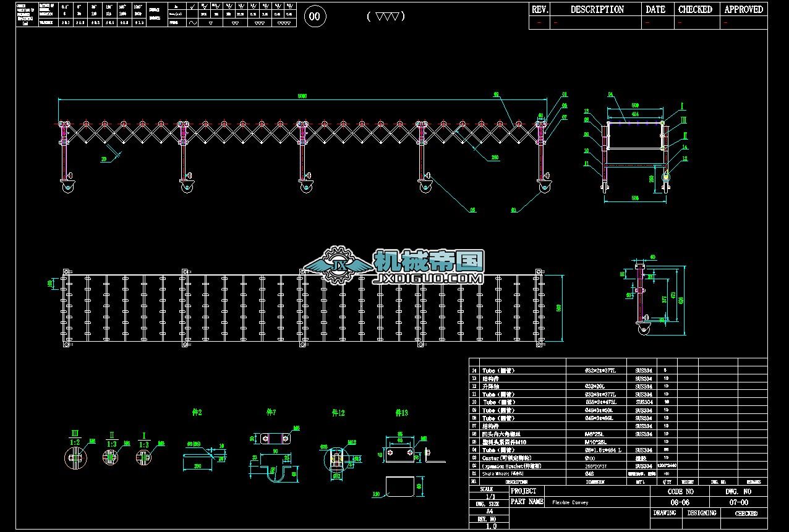Select the DRAWING cell in title block

pyautogui.click(x=665, y=513)
